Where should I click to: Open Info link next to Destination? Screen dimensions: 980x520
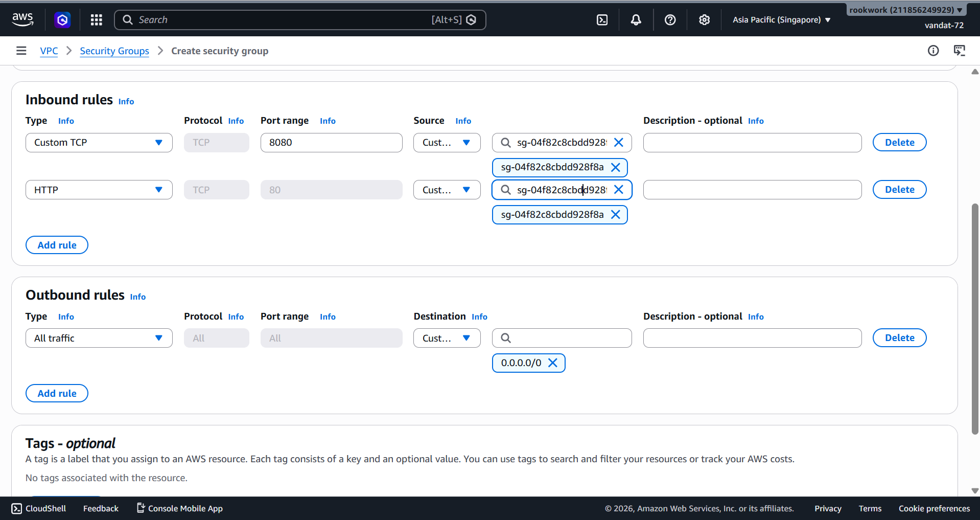click(x=479, y=316)
